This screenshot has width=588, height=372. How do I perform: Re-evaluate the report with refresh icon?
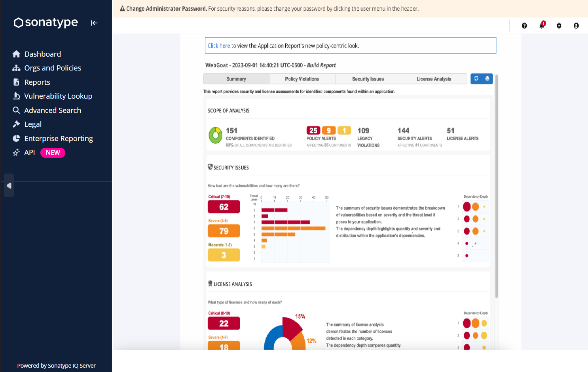[x=476, y=78]
